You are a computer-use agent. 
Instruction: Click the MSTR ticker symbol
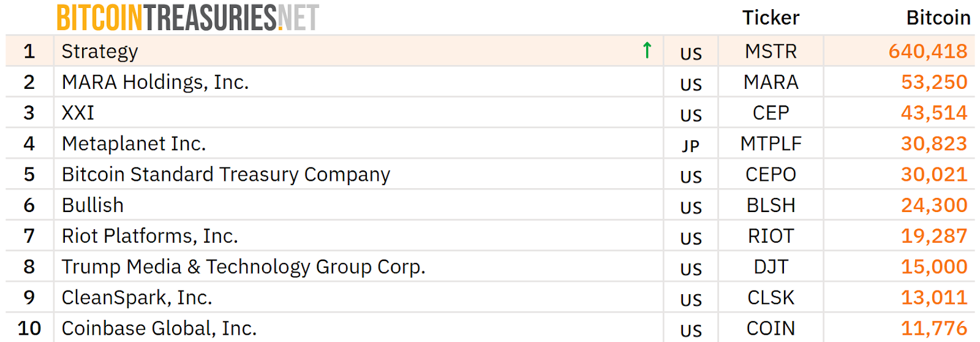coord(771,51)
